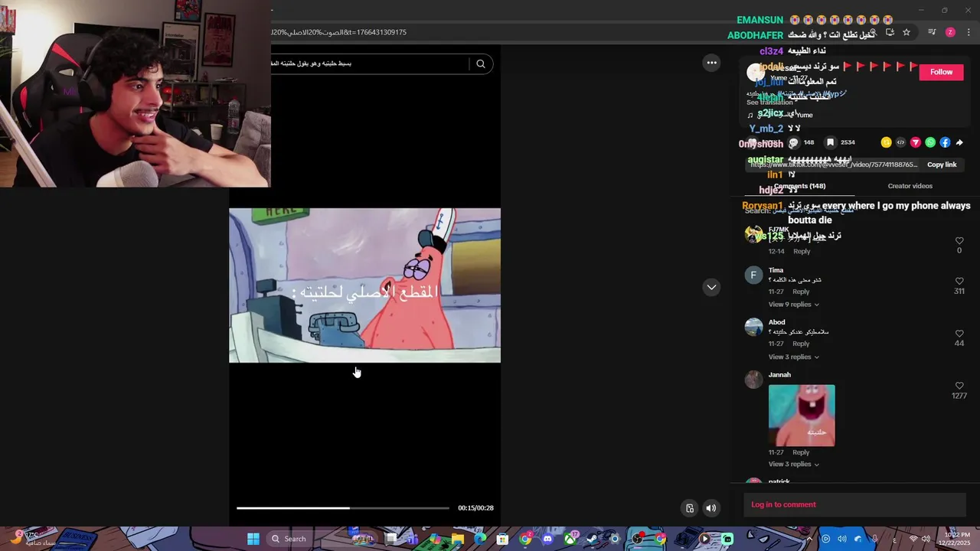Image resolution: width=980 pixels, height=551 pixels.
Task: Reply to the 12-14 dated comment
Action: click(x=801, y=251)
